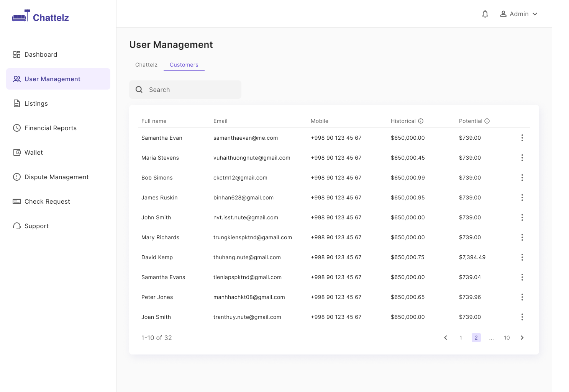The width and height of the screenshot is (569, 392).
Task: Click the Chattelz sofa logo icon
Action: coord(21,16)
